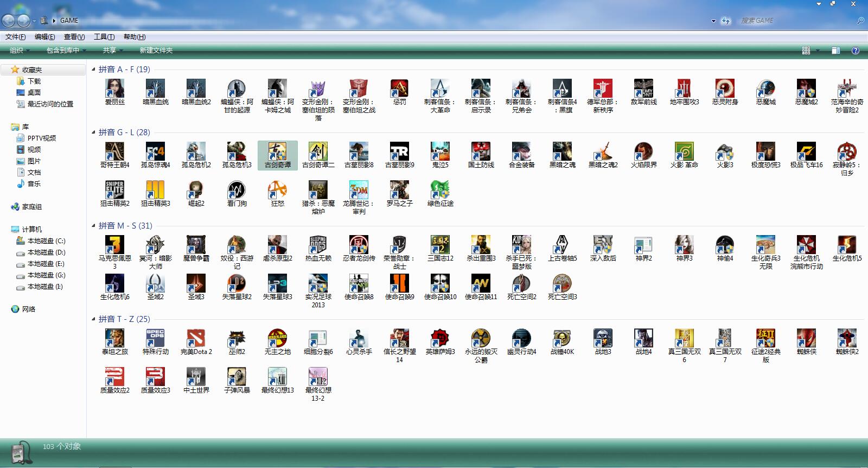Image resolution: width=868 pixels, height=468 pixels.
Task: Collapse the 拼音 M - S group
Action: [93, 226]
